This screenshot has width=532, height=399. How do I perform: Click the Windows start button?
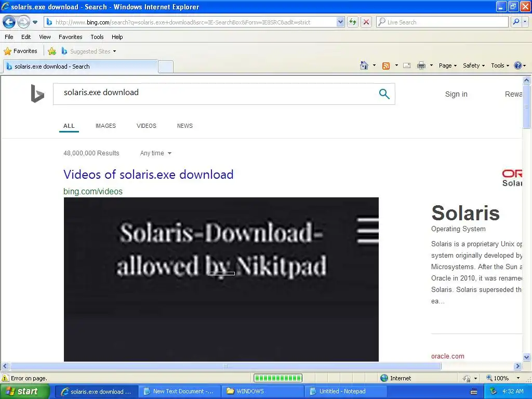[25, 391]
